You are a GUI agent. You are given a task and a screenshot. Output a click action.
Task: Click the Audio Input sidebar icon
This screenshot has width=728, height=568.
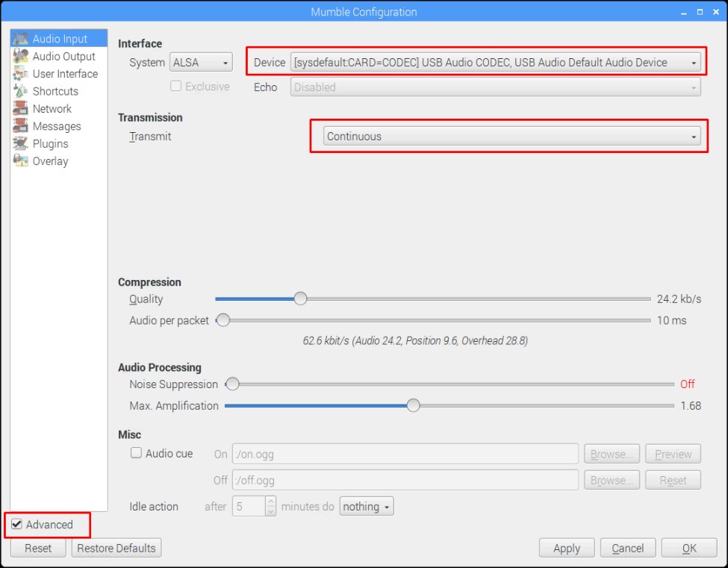(x=20, y=39)
